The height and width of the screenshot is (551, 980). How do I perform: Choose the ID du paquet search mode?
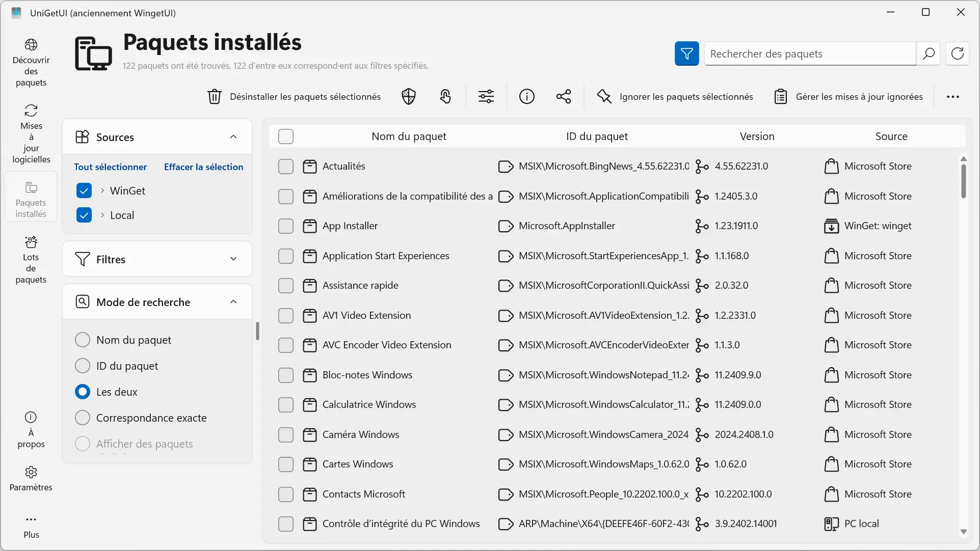83,366
